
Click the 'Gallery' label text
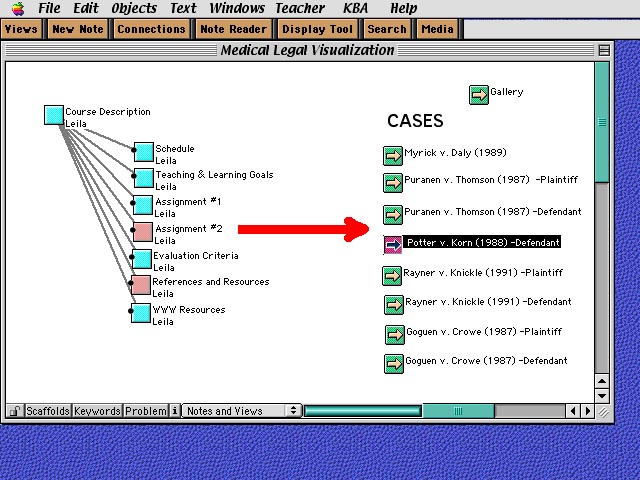(507, 92)
